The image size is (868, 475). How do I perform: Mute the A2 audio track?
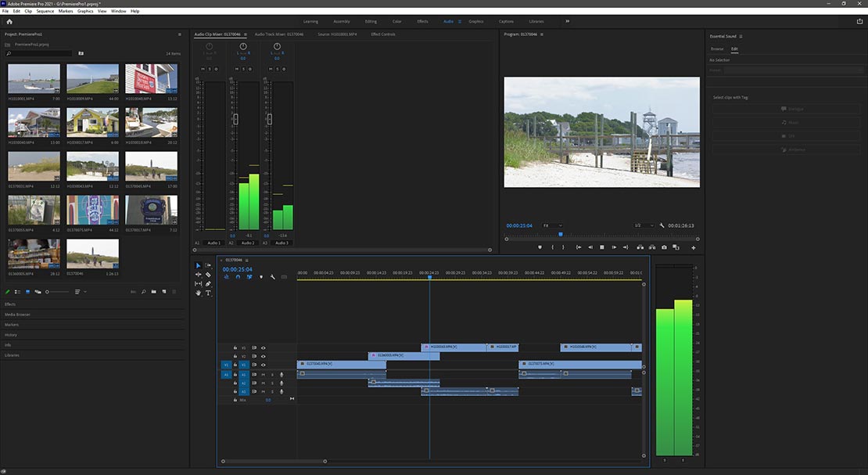[x=264, y=383]
